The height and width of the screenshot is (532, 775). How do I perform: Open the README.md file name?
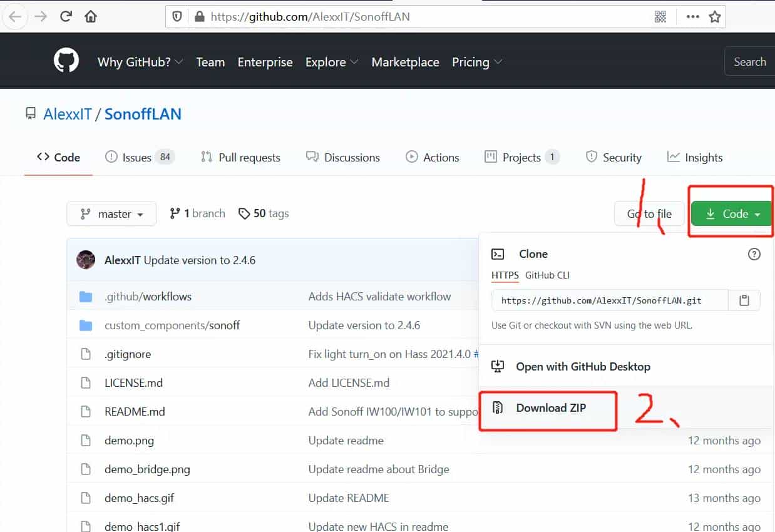coord(135,412)
